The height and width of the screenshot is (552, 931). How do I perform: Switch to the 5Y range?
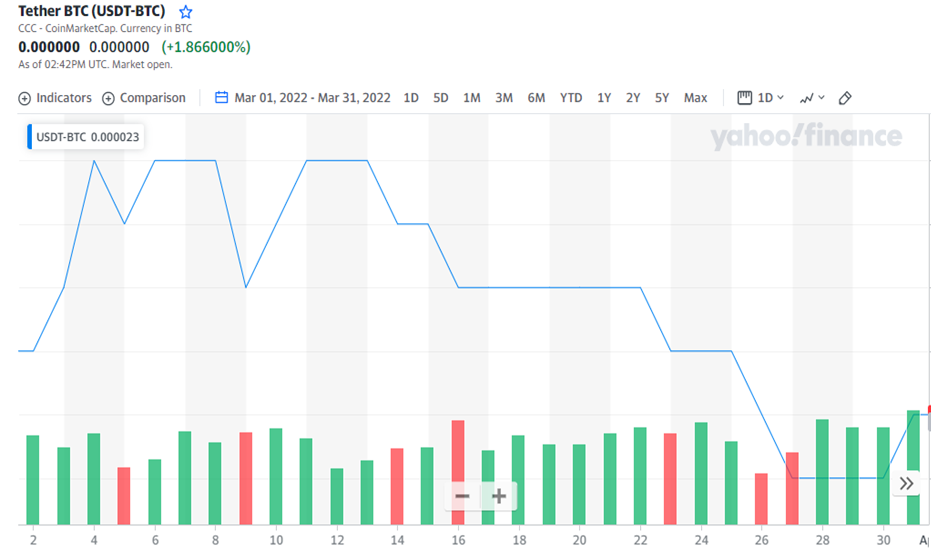click(662, 98)
